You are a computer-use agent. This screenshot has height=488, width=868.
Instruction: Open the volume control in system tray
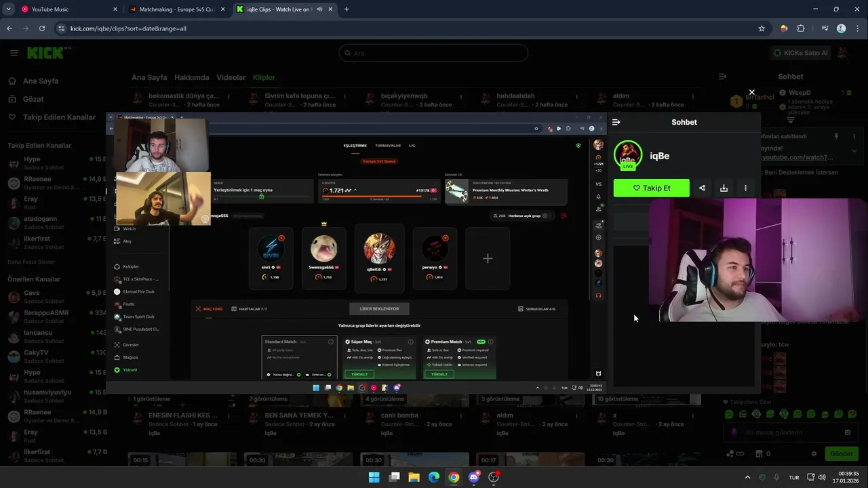click(x=822, y=477)
